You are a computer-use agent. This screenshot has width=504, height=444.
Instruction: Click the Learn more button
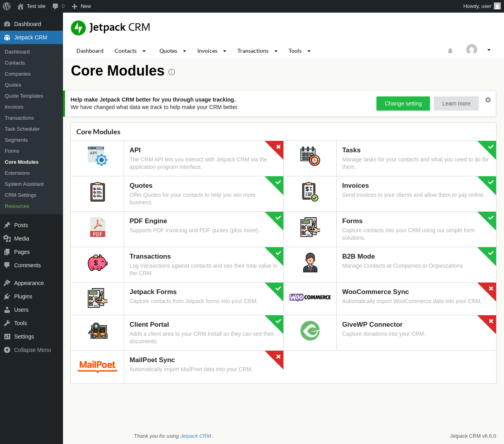(456, 104)
